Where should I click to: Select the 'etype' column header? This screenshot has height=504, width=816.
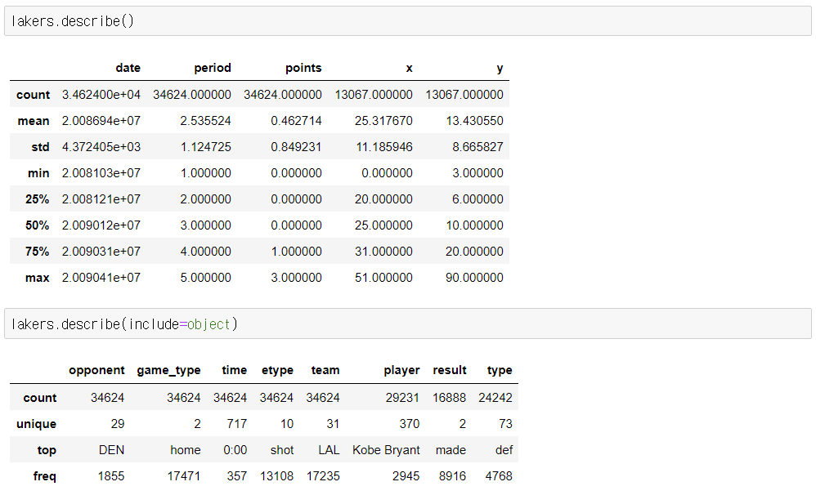277,370
